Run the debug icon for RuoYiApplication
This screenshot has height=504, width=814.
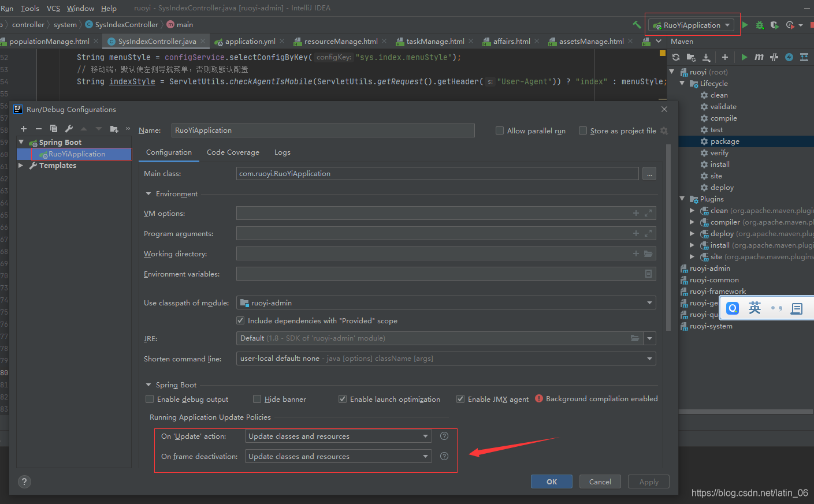click(759, 25)
